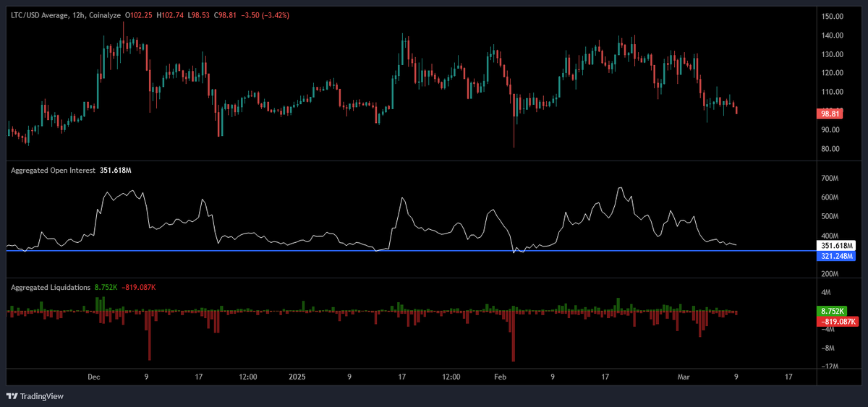Viewport: 868px width, 407px height.
Task: Click the 80.00 price axis label
Action: click(x=830, y=149)
